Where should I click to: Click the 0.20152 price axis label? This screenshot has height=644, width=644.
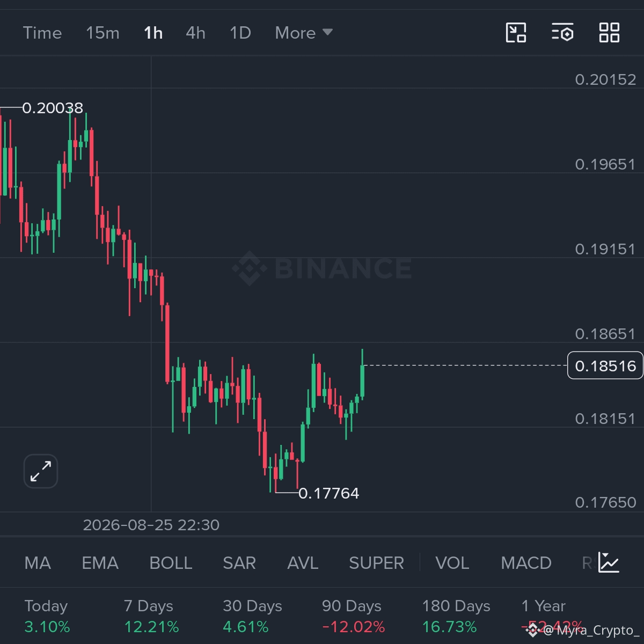605,79
